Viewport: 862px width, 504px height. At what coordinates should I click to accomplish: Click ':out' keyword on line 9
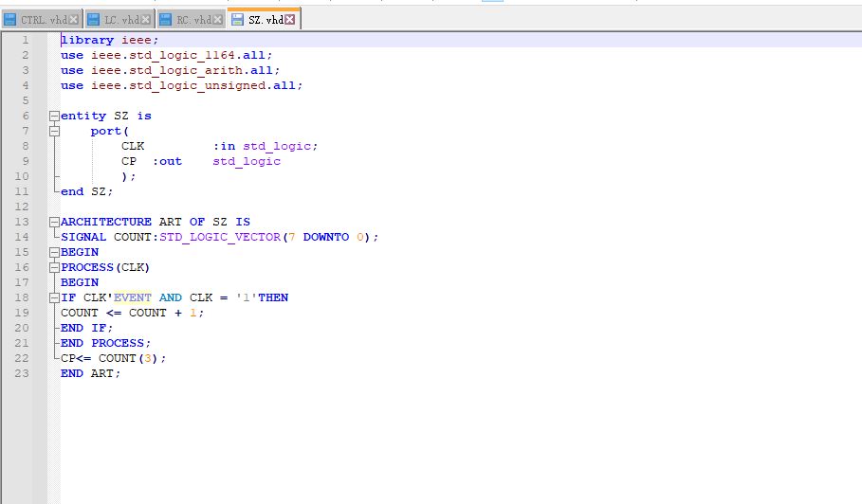tap(167, 161)
